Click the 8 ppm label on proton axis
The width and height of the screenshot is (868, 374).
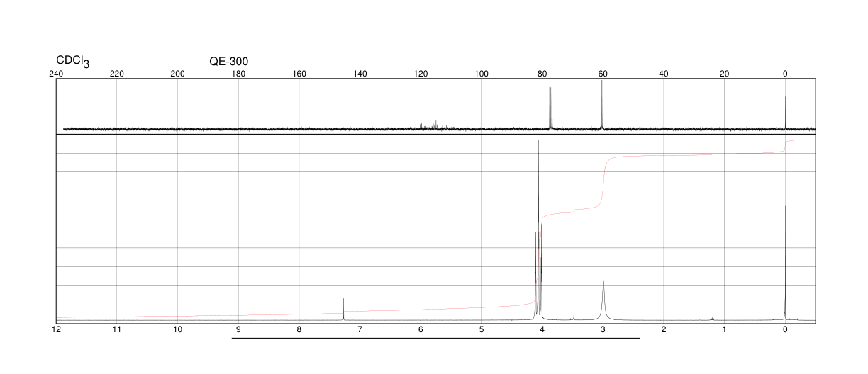pyautogui.click(x=299, y=329)
